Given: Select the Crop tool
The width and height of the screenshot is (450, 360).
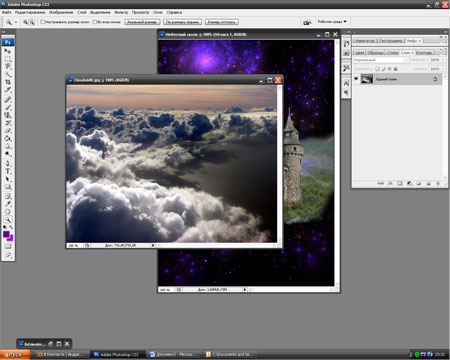Looking at the screenshot, I should pyautogui.click(x=8, y=82).
